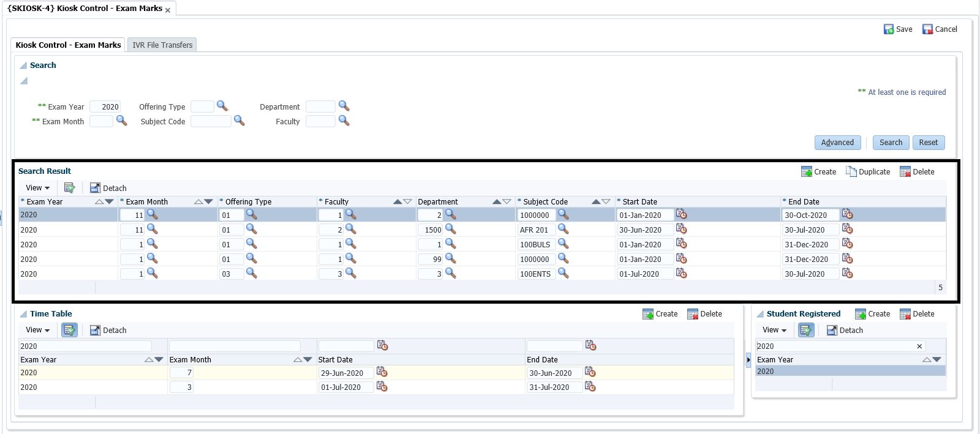Click Duplicate icon in Search Result panel

[x=851, y=172]
